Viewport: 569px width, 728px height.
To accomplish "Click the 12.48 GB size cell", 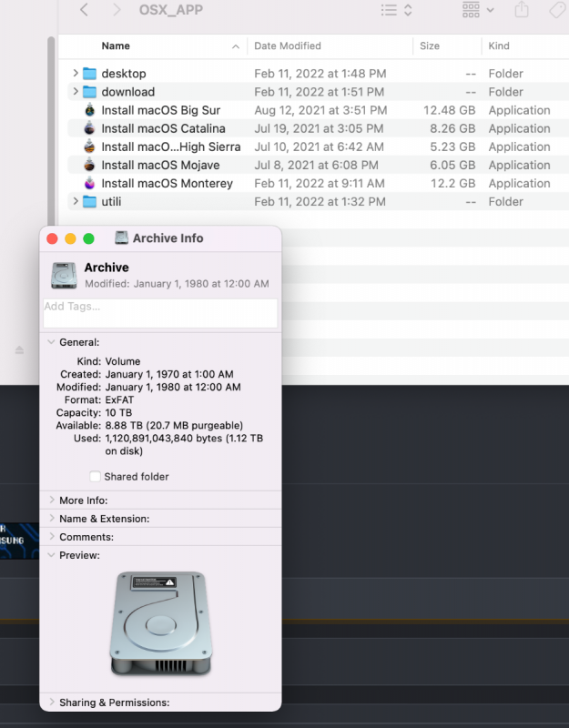I will tap(449, 110).
